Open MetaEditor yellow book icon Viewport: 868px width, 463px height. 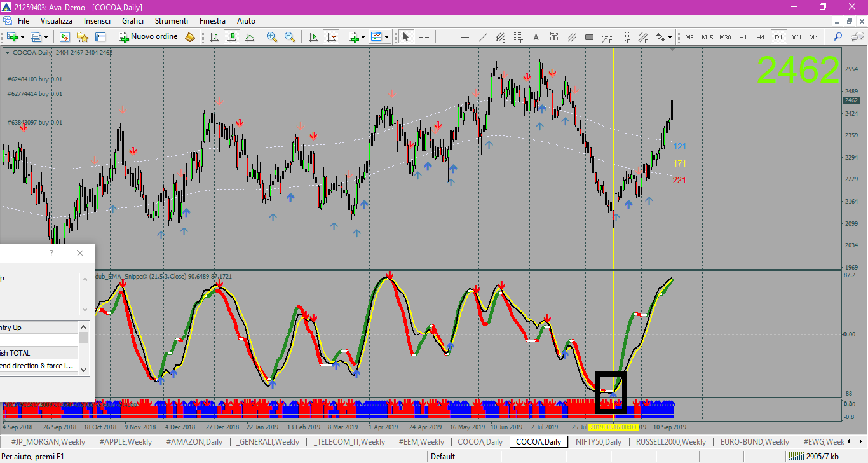click(x=190, y=37)
